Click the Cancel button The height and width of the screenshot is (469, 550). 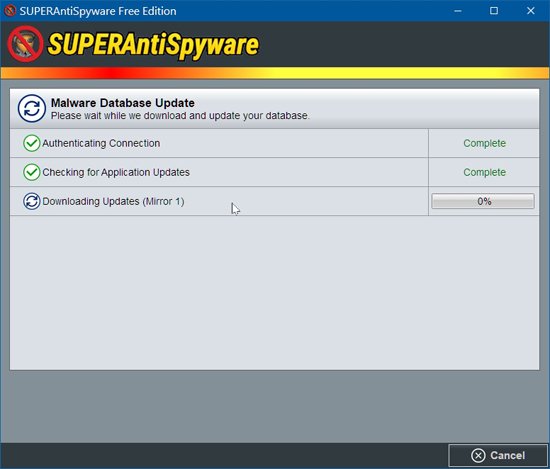[498, 455]
